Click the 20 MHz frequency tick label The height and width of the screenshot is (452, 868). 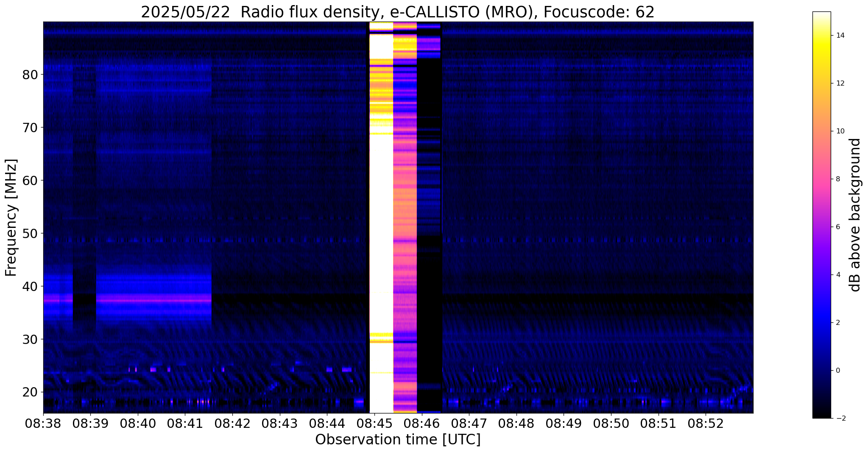point(30,392)
